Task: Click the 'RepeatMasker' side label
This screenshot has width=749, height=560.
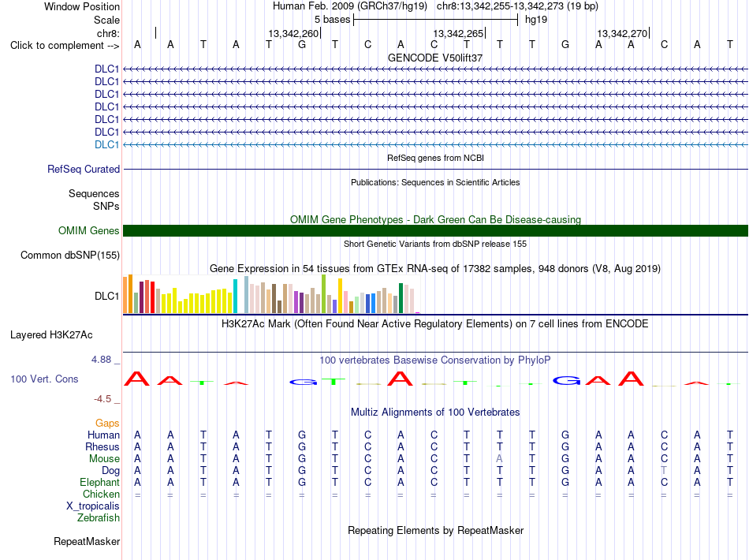Action: [x=87, y=542]
